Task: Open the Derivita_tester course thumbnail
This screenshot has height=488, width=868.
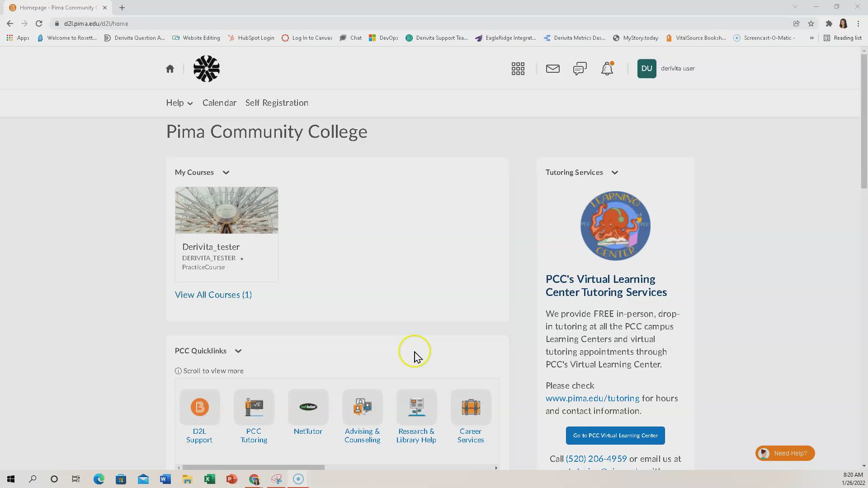Action: point(226,210)
